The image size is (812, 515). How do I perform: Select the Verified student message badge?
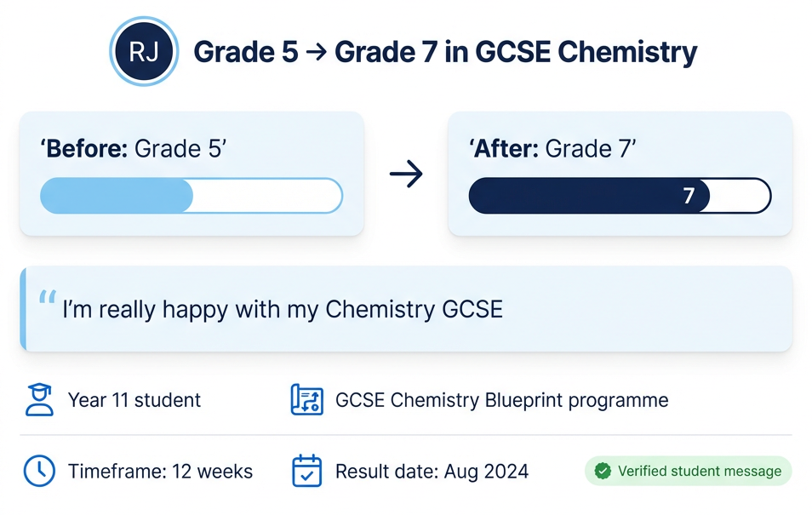(689, 471)
